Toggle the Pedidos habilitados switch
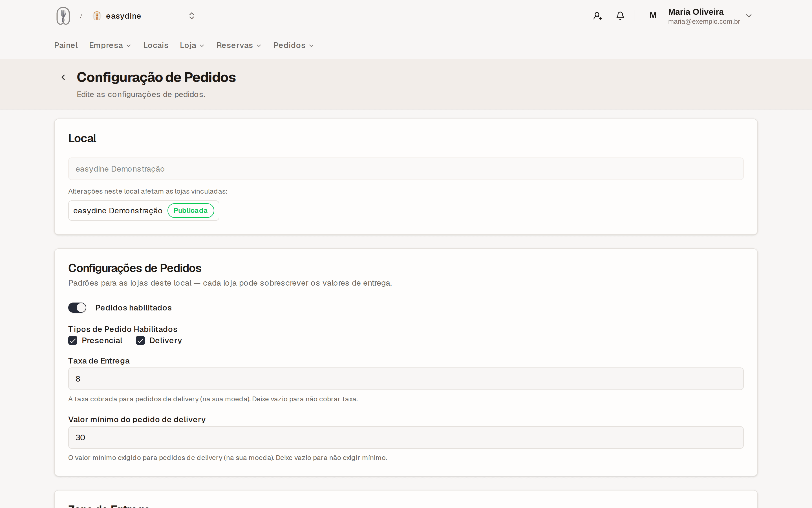The image size is (812, 508). point(77,307)
